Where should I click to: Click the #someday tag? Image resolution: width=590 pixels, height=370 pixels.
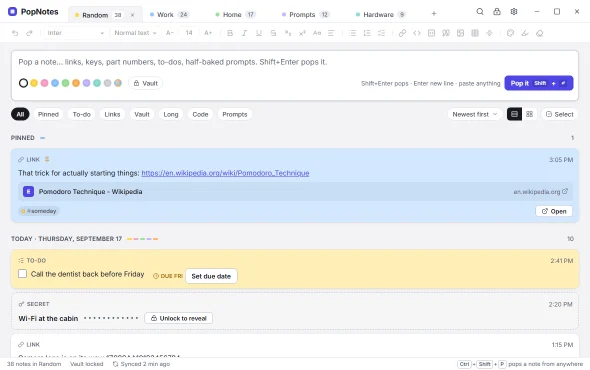point(39,211)
